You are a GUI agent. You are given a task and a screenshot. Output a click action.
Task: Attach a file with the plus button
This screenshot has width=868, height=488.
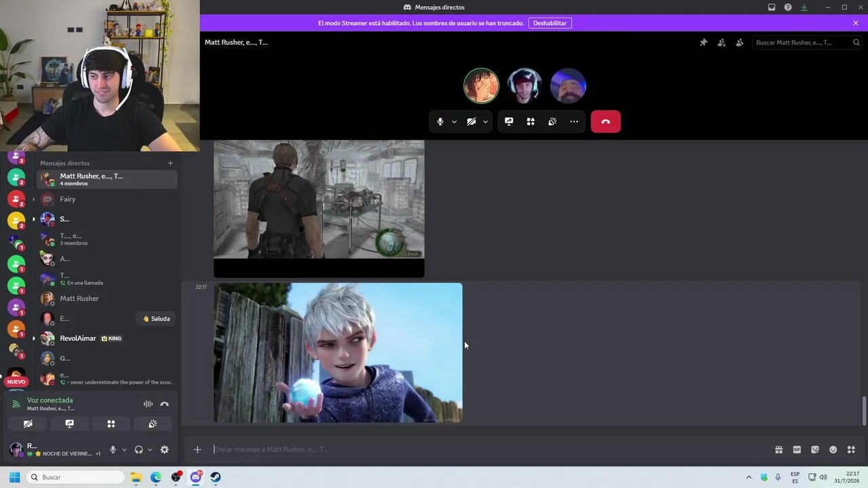pyautogui.click(x=197, y=449)
